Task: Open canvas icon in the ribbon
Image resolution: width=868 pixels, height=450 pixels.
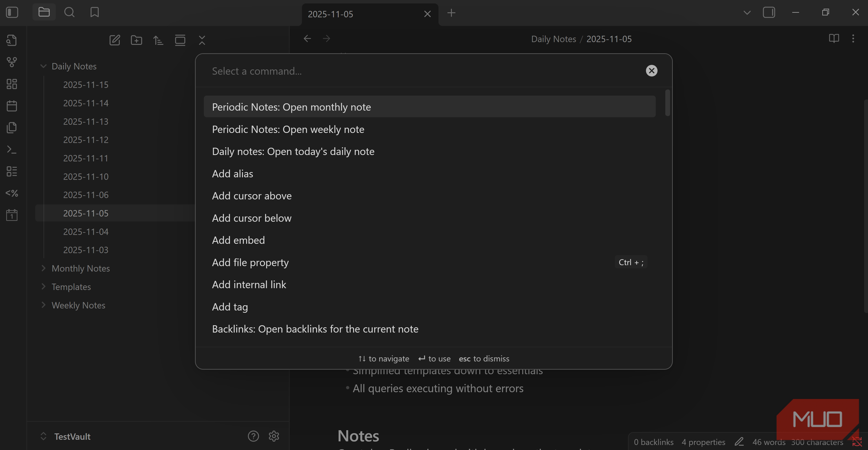Action: [x=12, y=84]
